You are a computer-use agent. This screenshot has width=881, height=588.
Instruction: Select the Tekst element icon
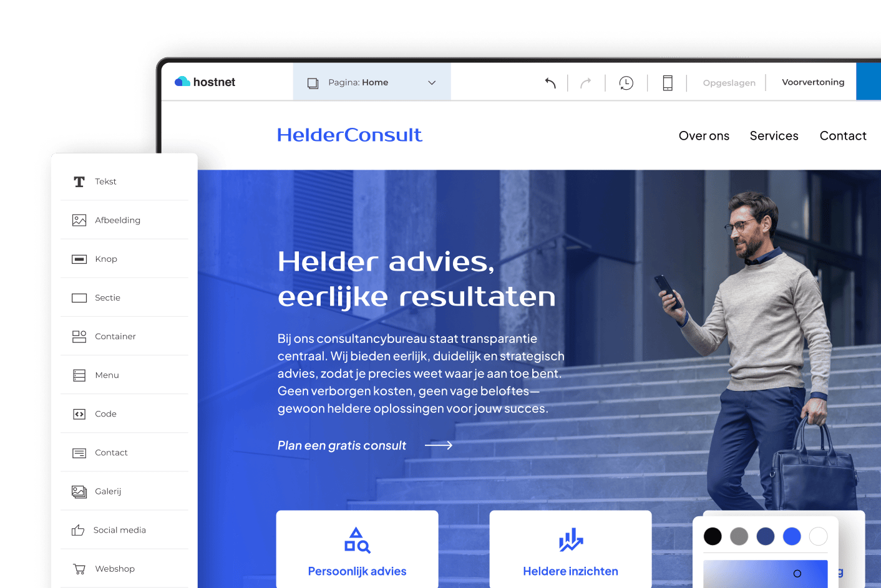79,181
